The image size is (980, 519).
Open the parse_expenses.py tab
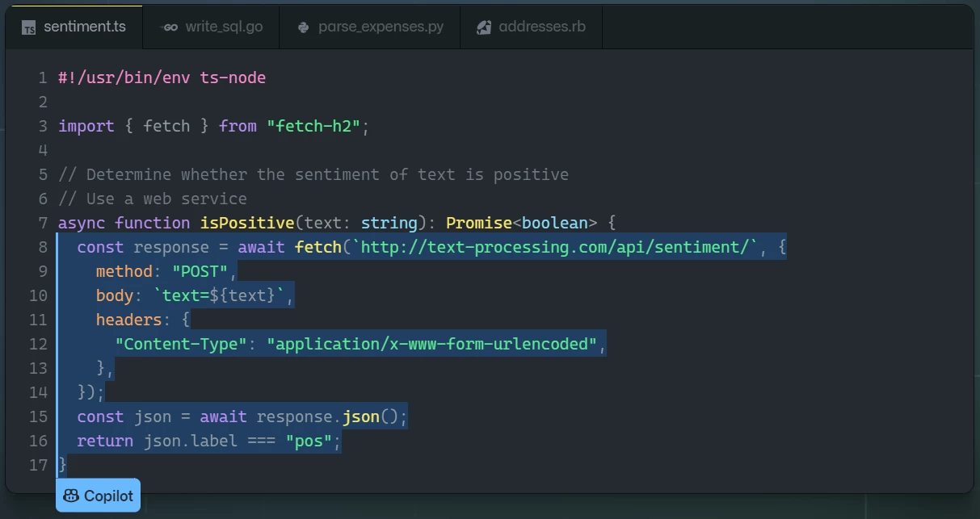tap(370, 26)
